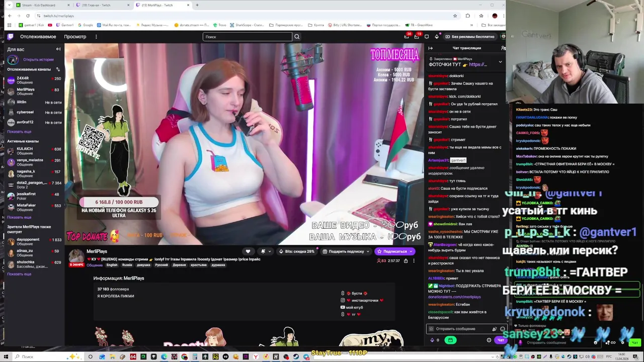The width and height of the screenshot is (644, 362).
Task: Open chat community users icon
Action: pos(503,48)
